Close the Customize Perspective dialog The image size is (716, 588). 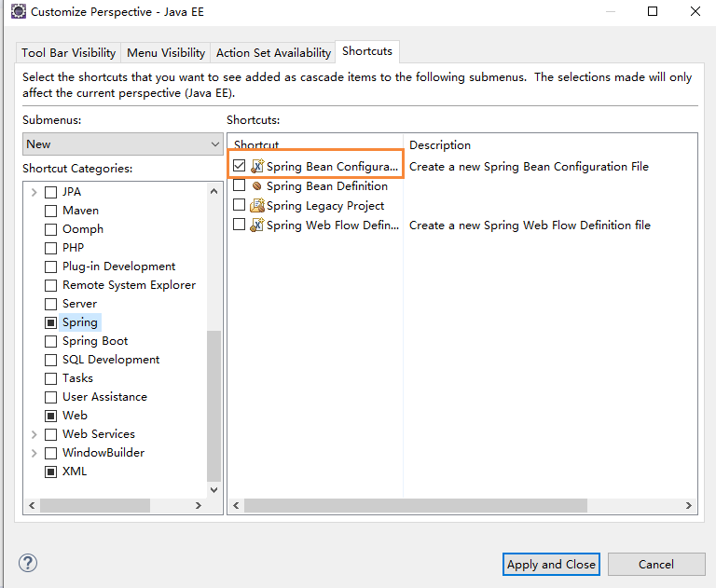(x=695, y=11)
